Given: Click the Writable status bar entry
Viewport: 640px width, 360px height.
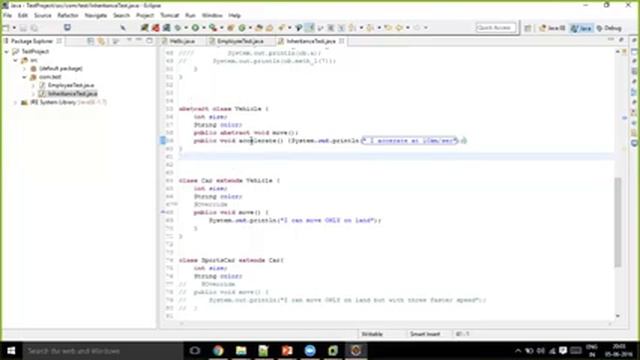Looking at the screenshot, I should pyautogui.click(x=372, y=334).
